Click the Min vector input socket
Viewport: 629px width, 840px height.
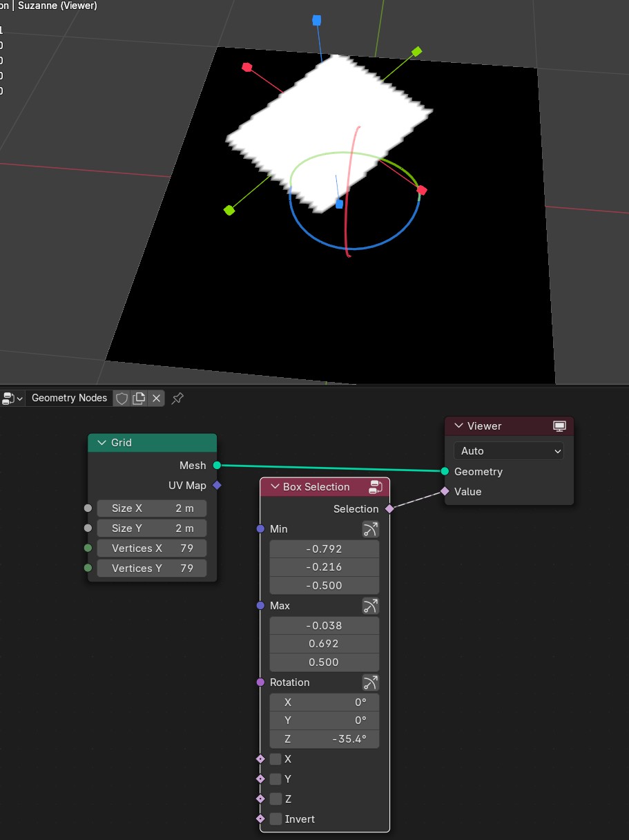pos(260,529)
